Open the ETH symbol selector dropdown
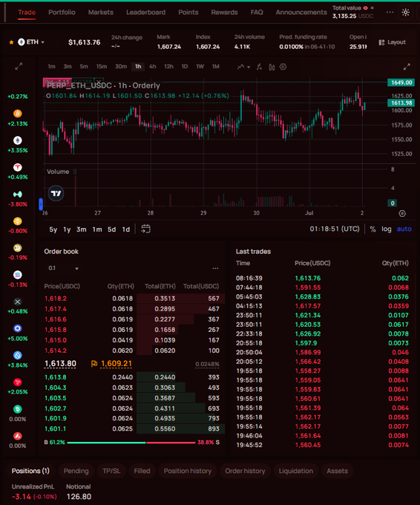Image resolution: width=420 pixels, height=505 pixels. [x=31, y=42]
